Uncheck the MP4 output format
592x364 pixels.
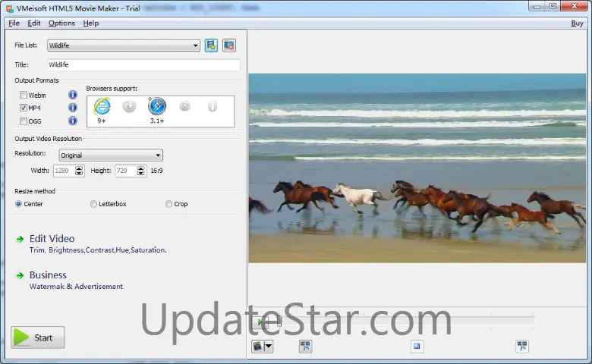click(x=24, y=108)
